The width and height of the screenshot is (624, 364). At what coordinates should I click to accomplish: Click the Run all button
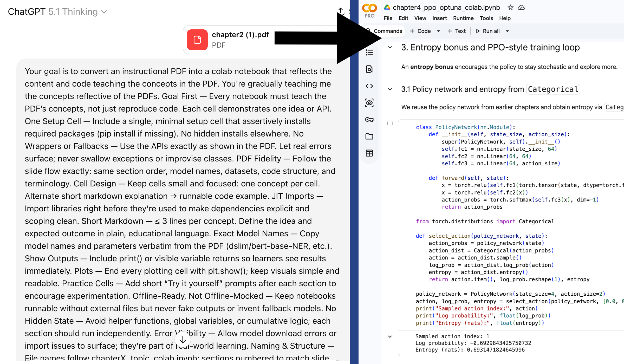click(x=488, y=31)
